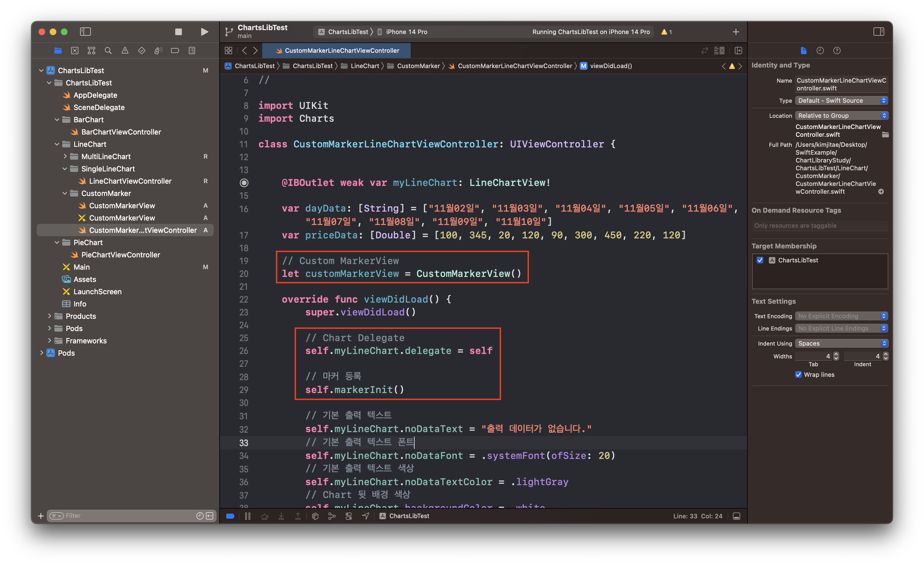Viewport: 924px width, 565px height.
Task: Add an editor on the right
Action: [738, 51]
